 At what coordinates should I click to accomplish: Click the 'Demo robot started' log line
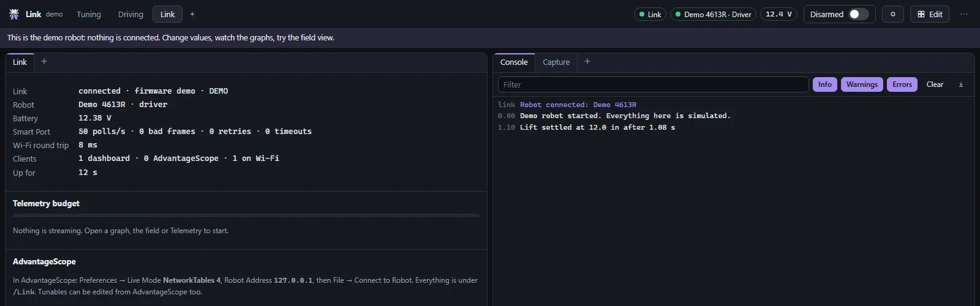625,116
